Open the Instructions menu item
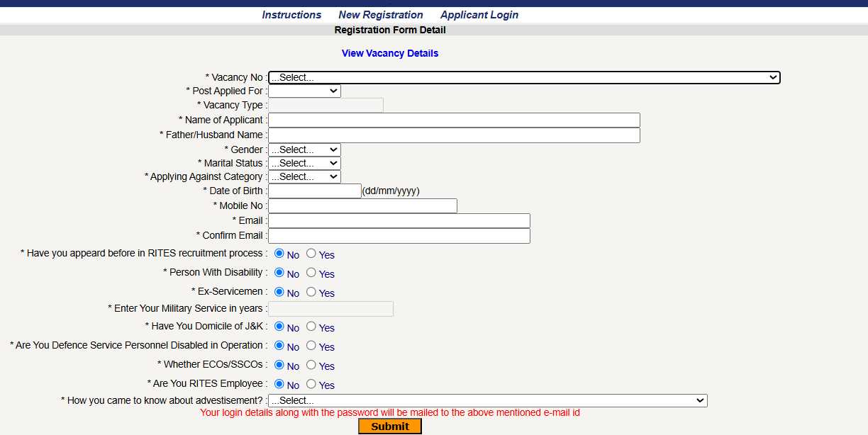This screenshot has height=435, width=868. 291,15
